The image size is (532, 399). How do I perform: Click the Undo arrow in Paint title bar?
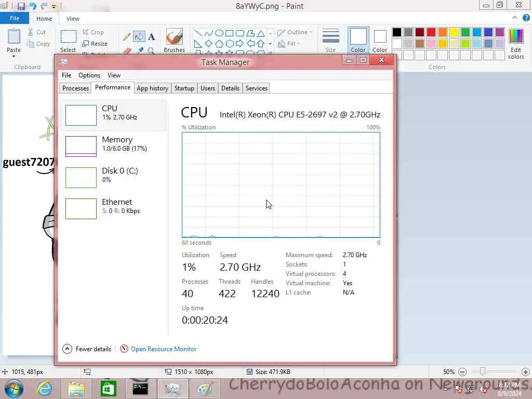(x=33, y=6)
